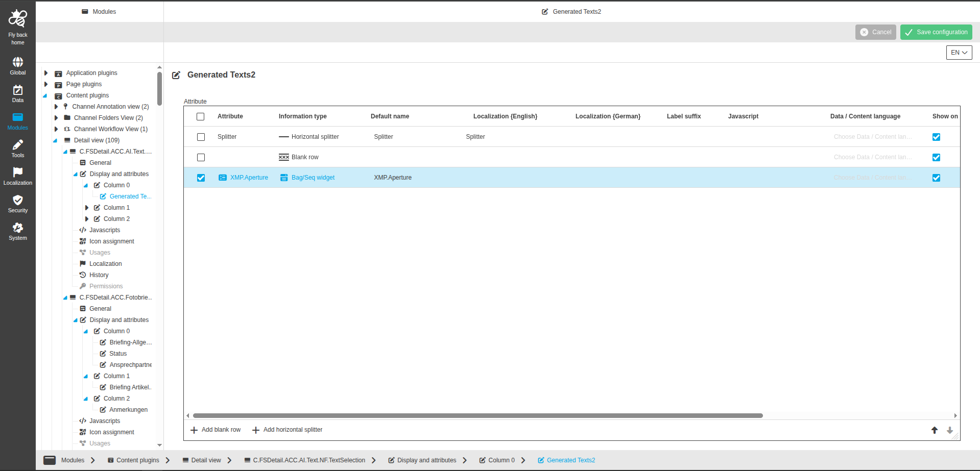Click the Horizontal splitter line icon
Image resolution: width=980 pixels, height=471 pixels.
284,137
